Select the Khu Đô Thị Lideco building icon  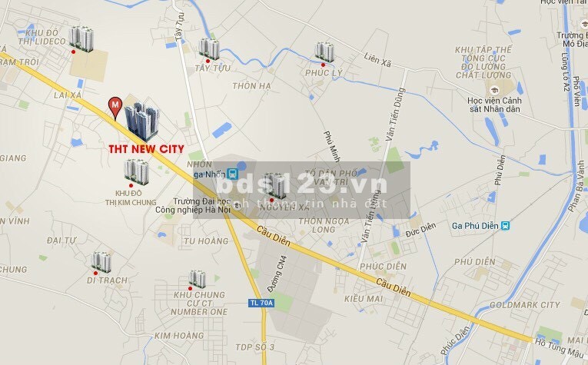(x=81, y=39)
